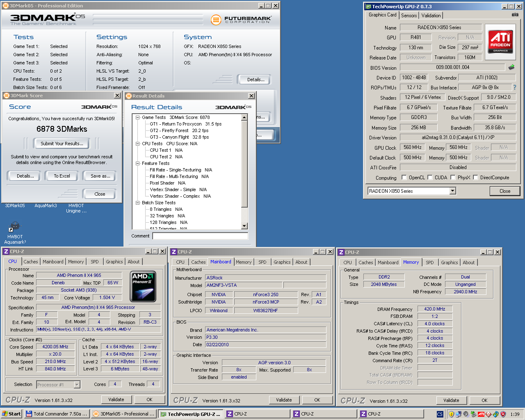Click the Core Speed value 4200.05 MHz
The height and width of the screenshot is (420, 525).
(55, 347)
